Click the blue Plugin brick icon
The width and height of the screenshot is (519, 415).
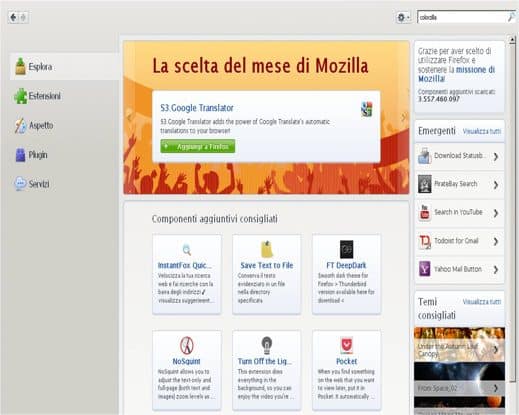pyautogui.click(x=20, y=155)
